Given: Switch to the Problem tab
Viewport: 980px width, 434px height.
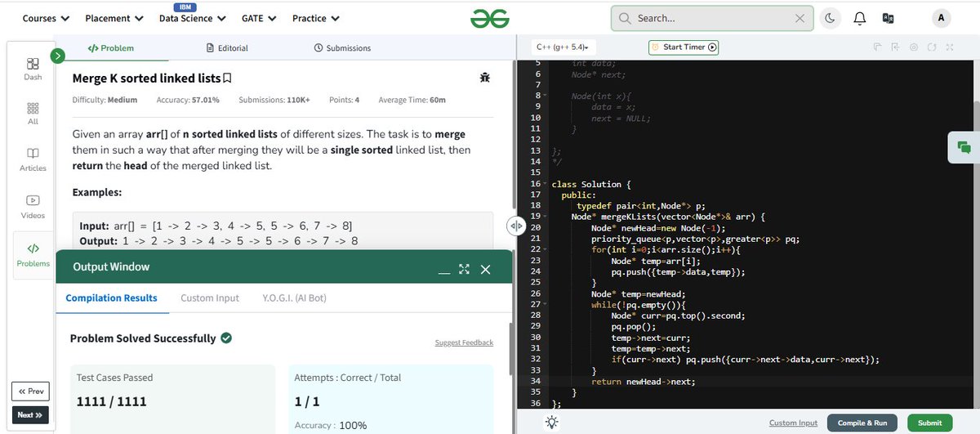Looking at the screenshot, I should pos(111,48).
